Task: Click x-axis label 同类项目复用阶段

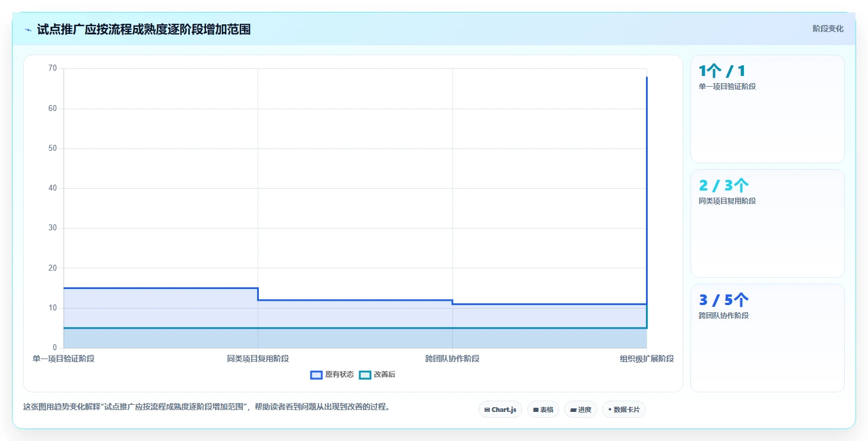Action: [x=258, y=358]
